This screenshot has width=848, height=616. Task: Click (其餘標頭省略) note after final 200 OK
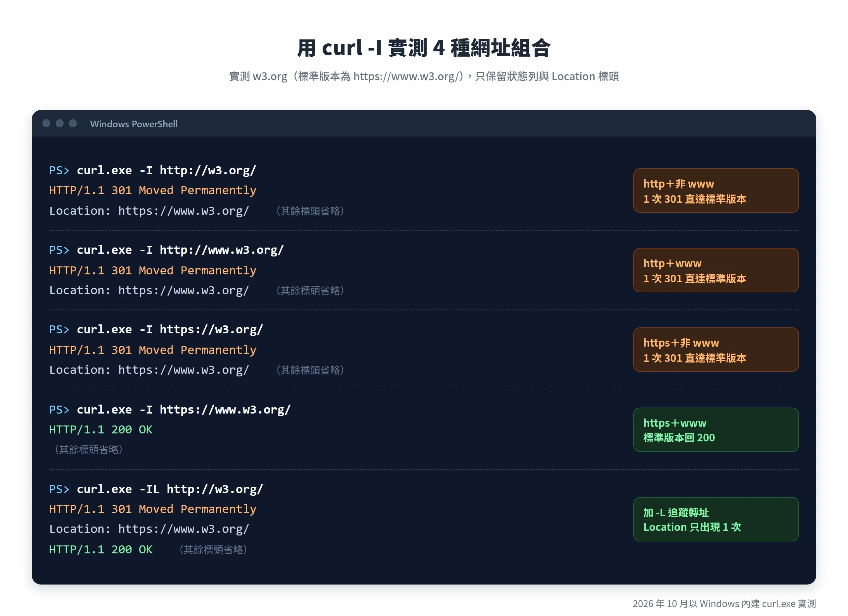click(213, 550)
